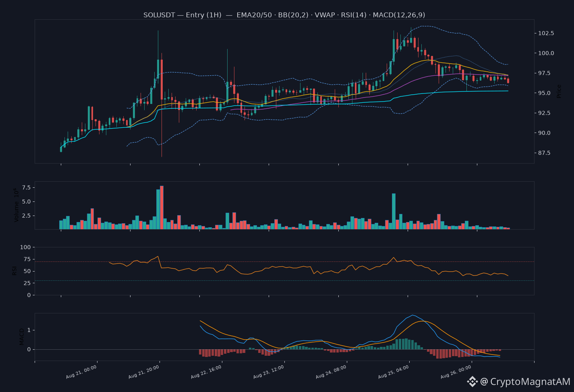Click the 1 tick on the MACD axis
Viewport: 574px width, 392px height.
coord(29,330)
